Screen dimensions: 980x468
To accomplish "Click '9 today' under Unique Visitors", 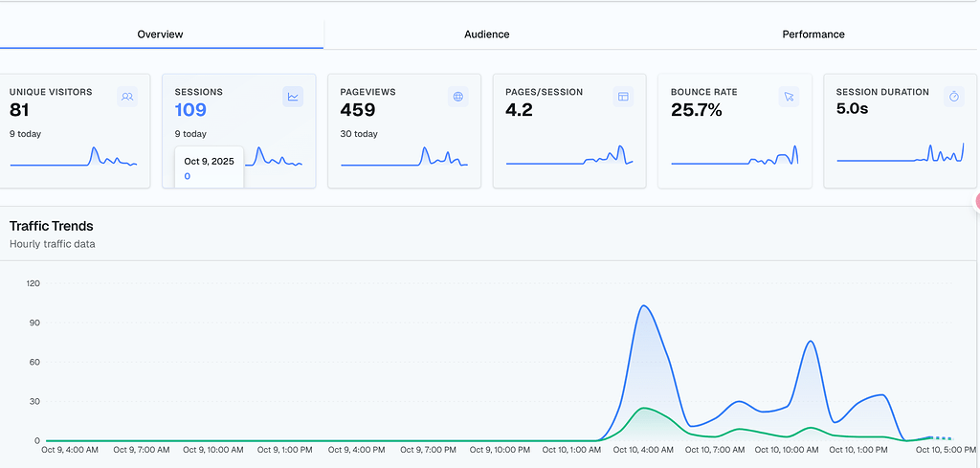I will click(x=25, y=134).
